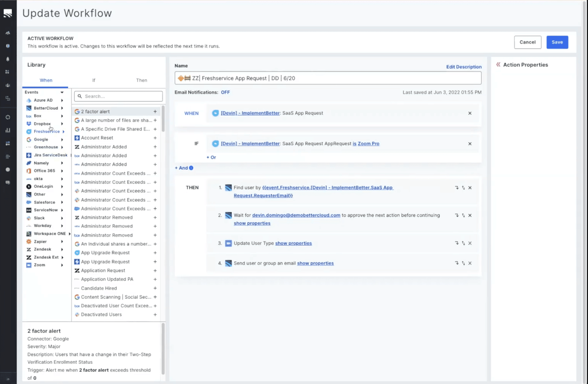Click the And info icon
The image size is (588, 384).
[x=191, y=168]
